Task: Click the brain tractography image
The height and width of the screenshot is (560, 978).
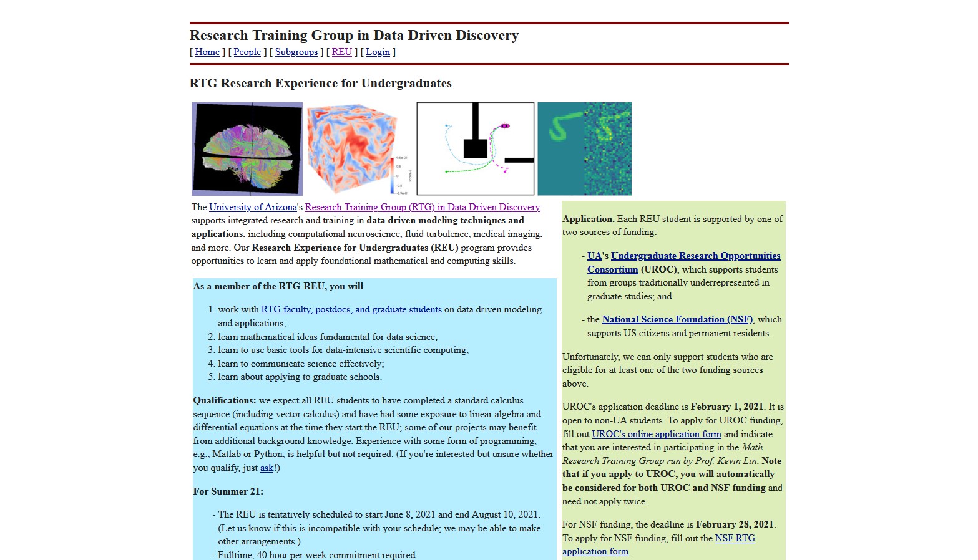Action: tap(247, 149)
